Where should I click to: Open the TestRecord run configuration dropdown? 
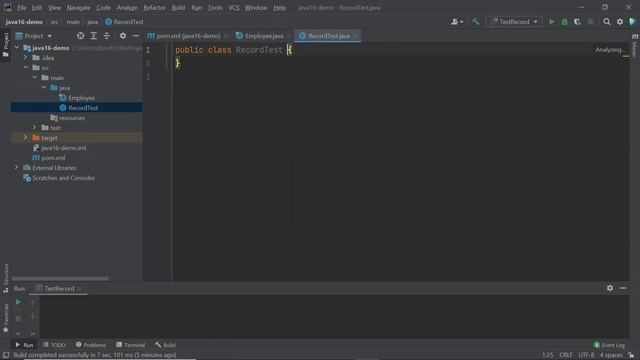514,22
